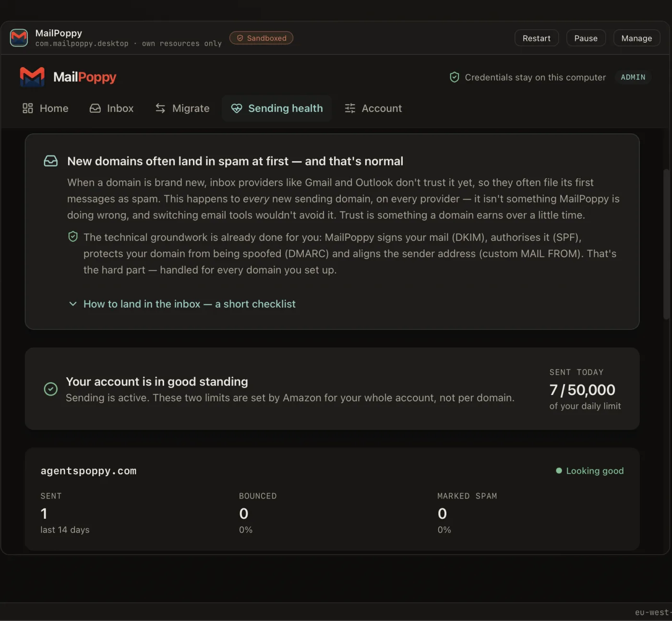Click the Your account is in good standing heading

pos(157,382)
